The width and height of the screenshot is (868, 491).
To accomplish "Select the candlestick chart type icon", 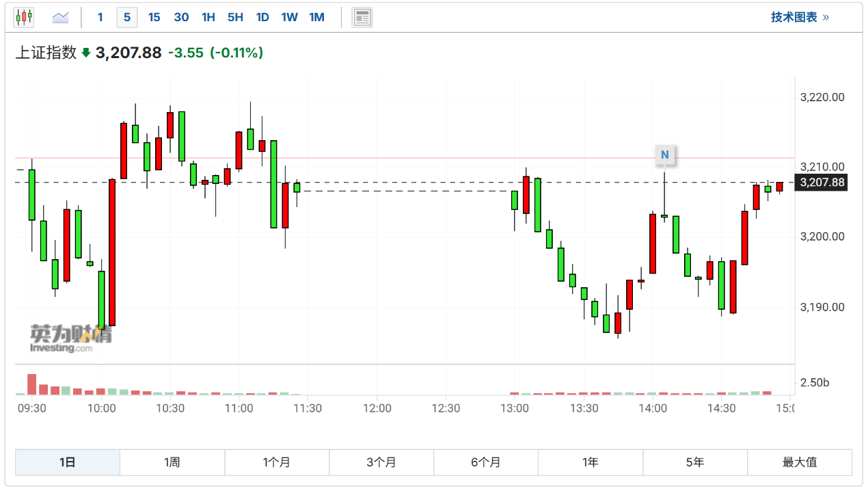I will [24, 17].
